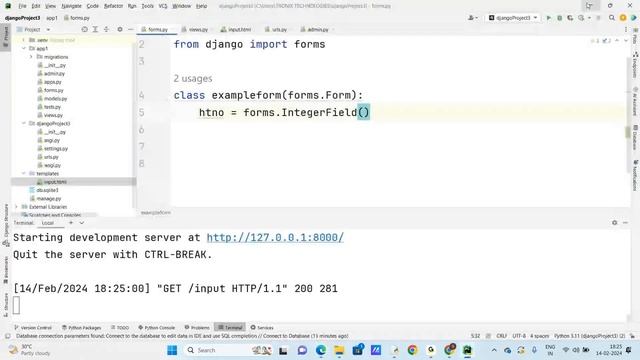Collapse the templates folder
The height and width of the screenshot is (360, 640).
[24, 173]
